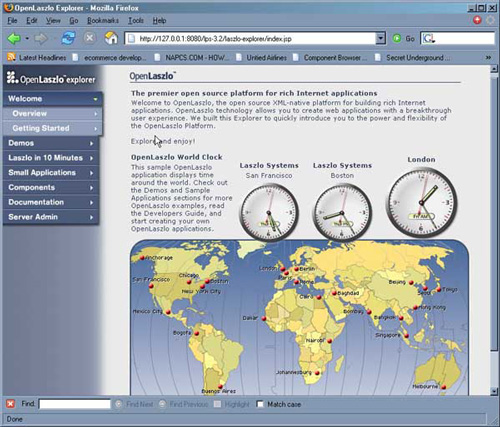
Task: Click the Find Previous icon
Action: pos(162,404)
